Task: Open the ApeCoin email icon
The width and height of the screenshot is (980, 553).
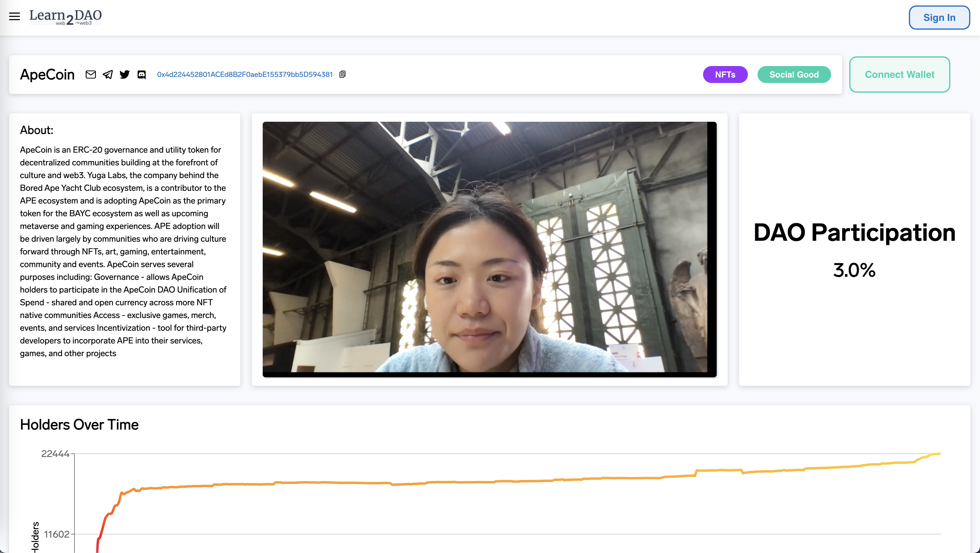Action: [90, 75]
